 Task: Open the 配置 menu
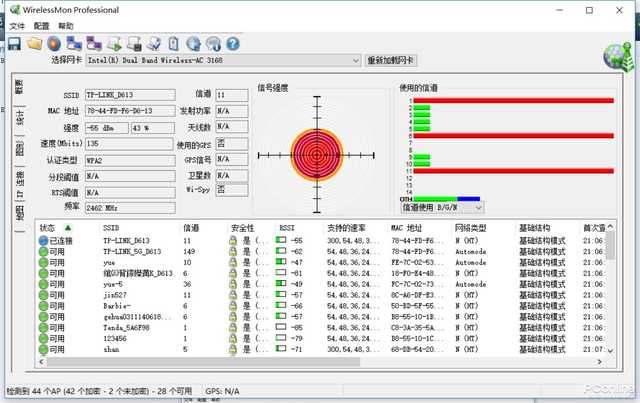click(x=41, y=26)
